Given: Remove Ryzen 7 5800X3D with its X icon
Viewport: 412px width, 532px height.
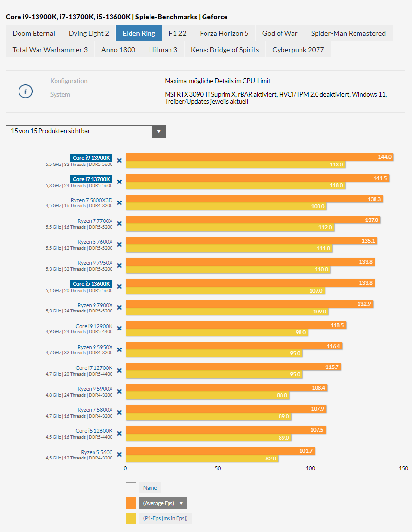Looking at the screenshot, I should pos(119,203).
